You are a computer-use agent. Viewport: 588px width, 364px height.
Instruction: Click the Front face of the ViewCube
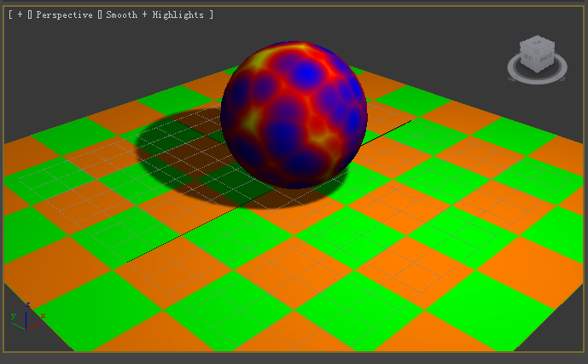pos(546,57)
